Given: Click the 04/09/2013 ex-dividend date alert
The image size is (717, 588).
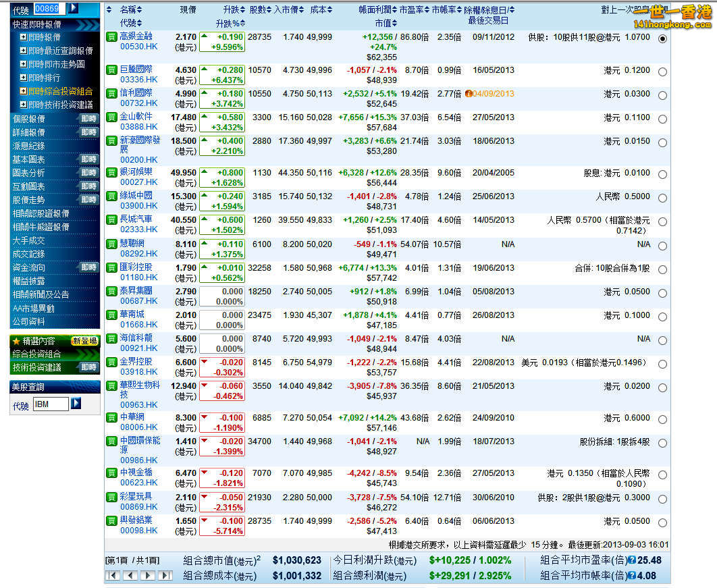Looking at the screenshot, I should [489, 93].
